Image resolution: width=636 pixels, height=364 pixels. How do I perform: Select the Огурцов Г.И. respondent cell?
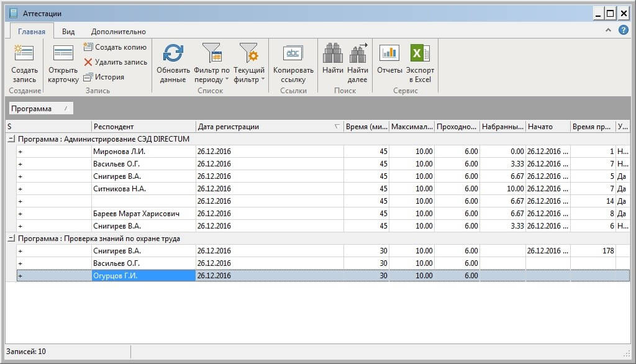pos(143,276)
